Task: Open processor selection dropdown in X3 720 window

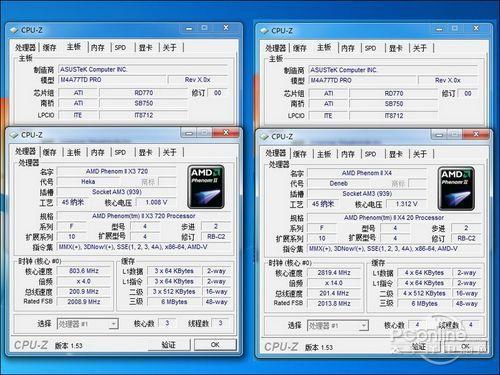Action: click(114, 324)
